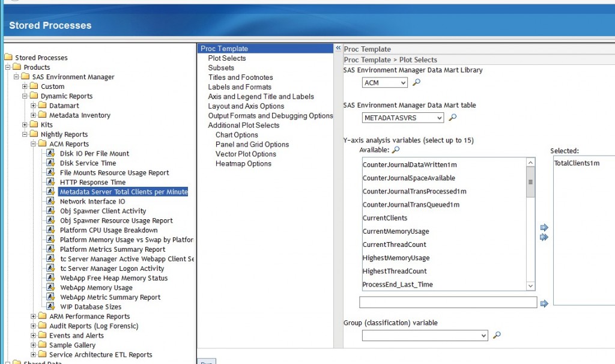Image resolution: width=615 pixels, height=364 pixels.
Task: Click magnifier icon beside METADATASVRS table dropdown
Action: [453, 118]
